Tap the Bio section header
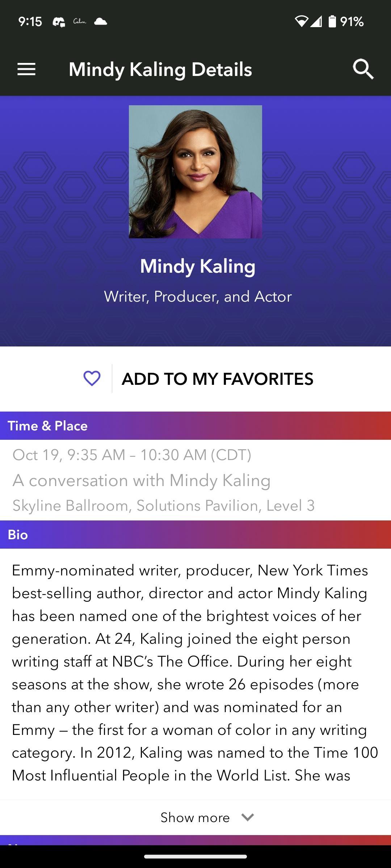Image resolution: width=391 pixels, height=868 pixels. click(18, 535)
